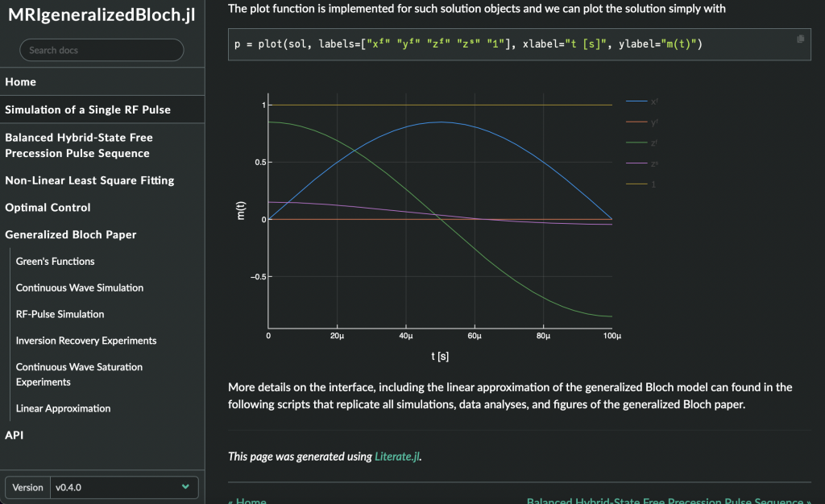Go to Non-Linear Least Square Fitting
The image size is (825, 504).
tap(89, 180)
